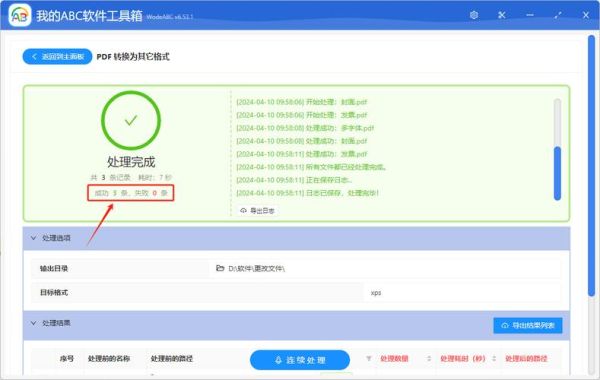Click the 处理后的路径 column header

pos(526,359)
